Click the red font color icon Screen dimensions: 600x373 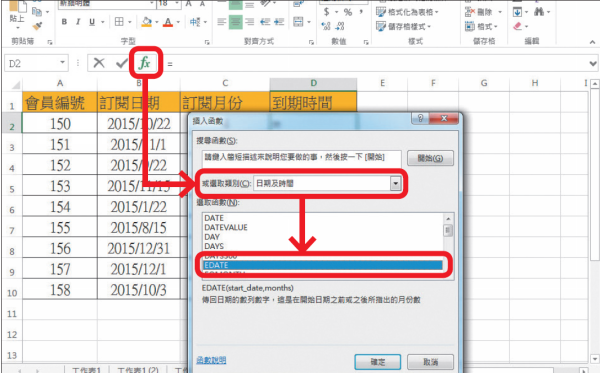click(168, 22)
